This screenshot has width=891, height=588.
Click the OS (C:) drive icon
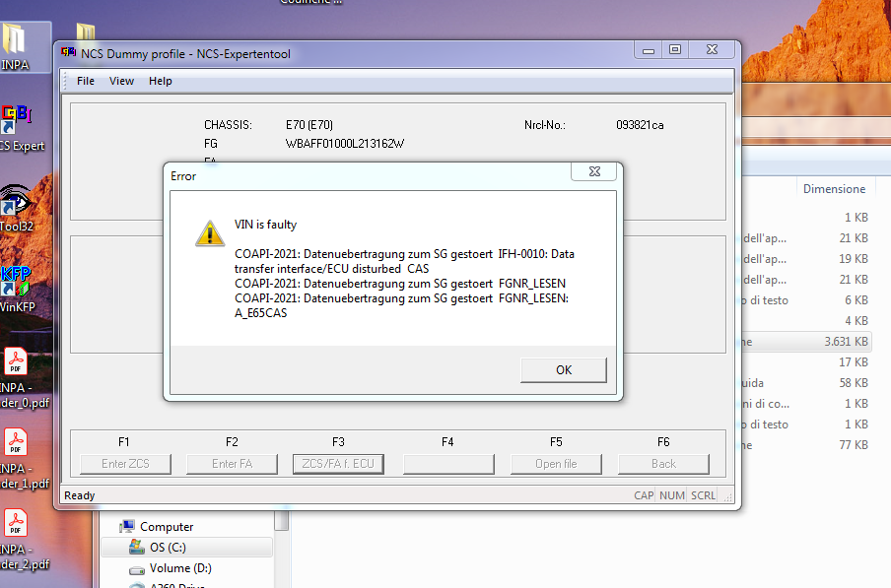click(x=137, y=548)
